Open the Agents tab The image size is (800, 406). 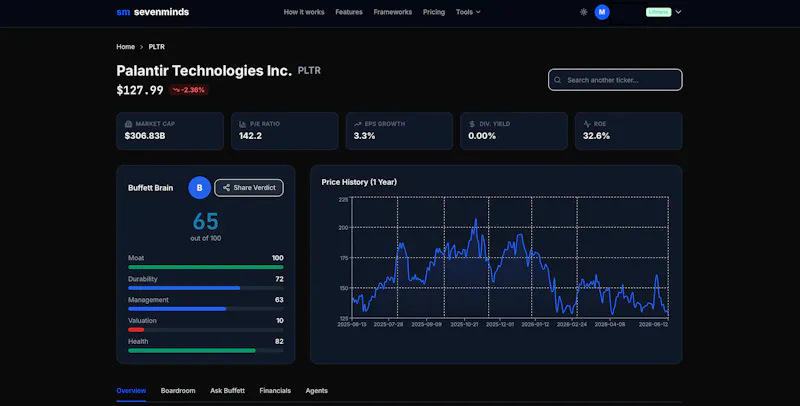click(316, 391)
